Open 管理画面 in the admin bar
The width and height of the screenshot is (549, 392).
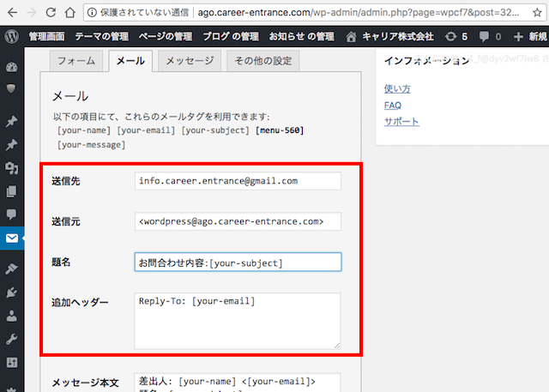[x=46, y=36]
